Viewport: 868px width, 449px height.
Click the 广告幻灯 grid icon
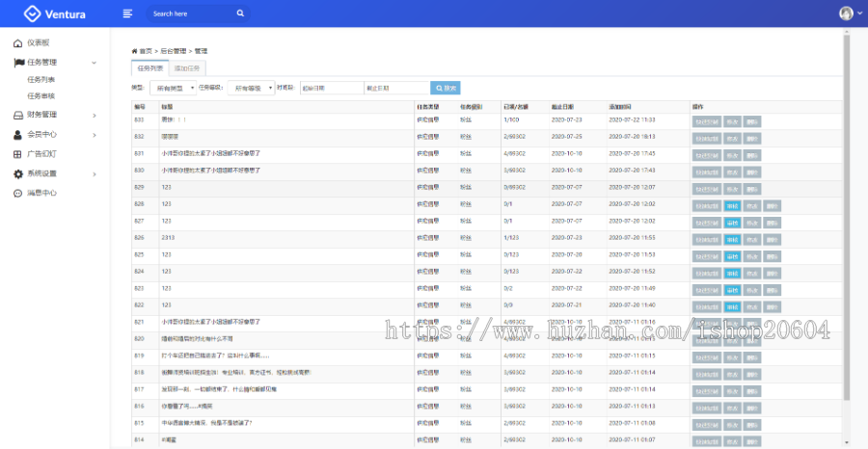click(17, 153)
